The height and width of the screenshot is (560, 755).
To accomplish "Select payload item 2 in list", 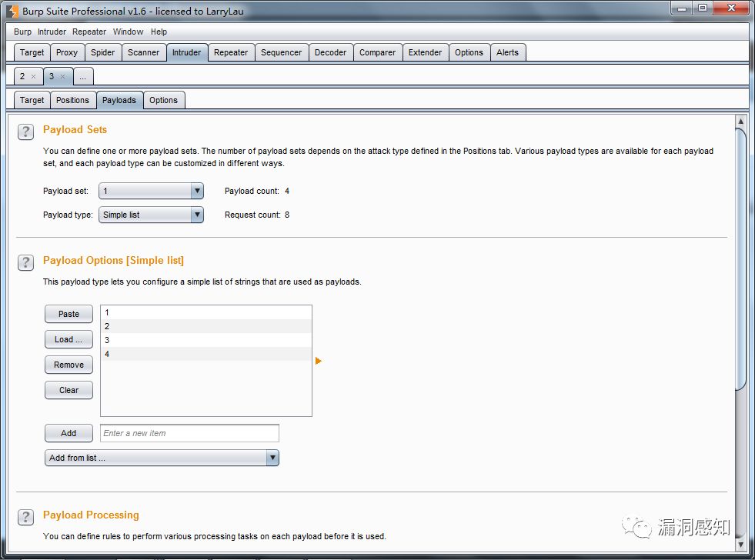I will pyautogui.click(x=206, y=326).
